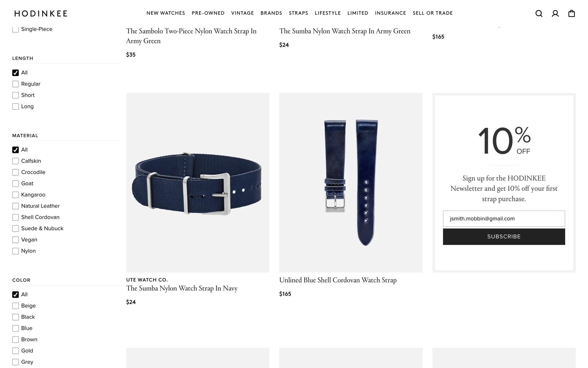Open the account profile icon
The height and width of the screenshot is (368, 588).
pos(555,13)
